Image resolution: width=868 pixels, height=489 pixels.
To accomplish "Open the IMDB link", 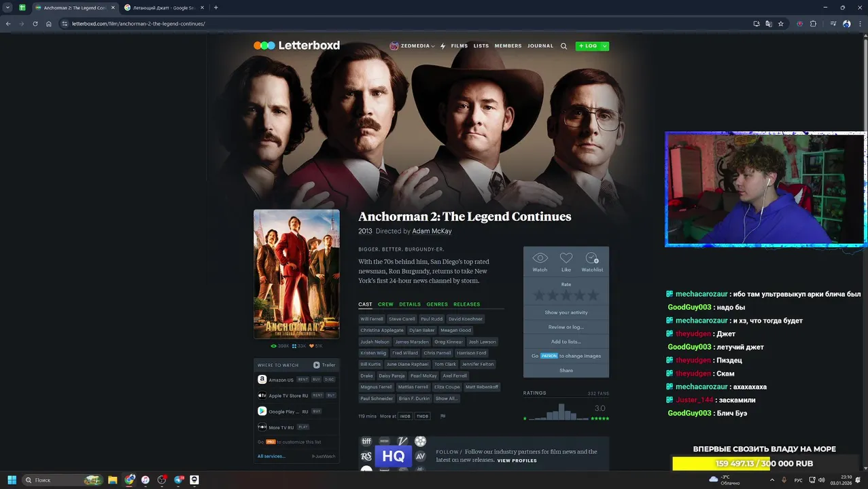I will (x=405, y=416).
